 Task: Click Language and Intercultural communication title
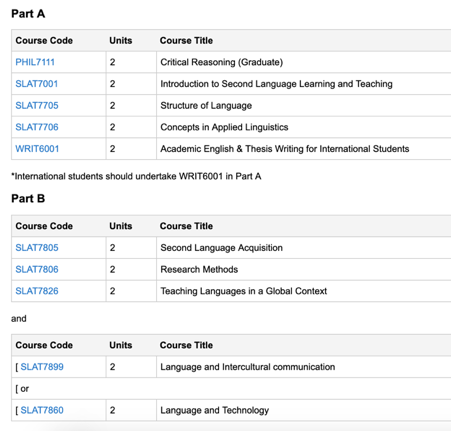tap(248, 367)
